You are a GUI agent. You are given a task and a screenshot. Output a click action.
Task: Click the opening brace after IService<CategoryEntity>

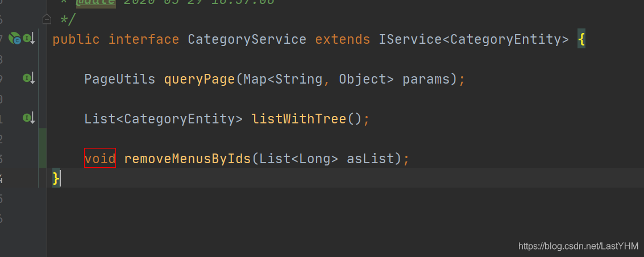581,39
